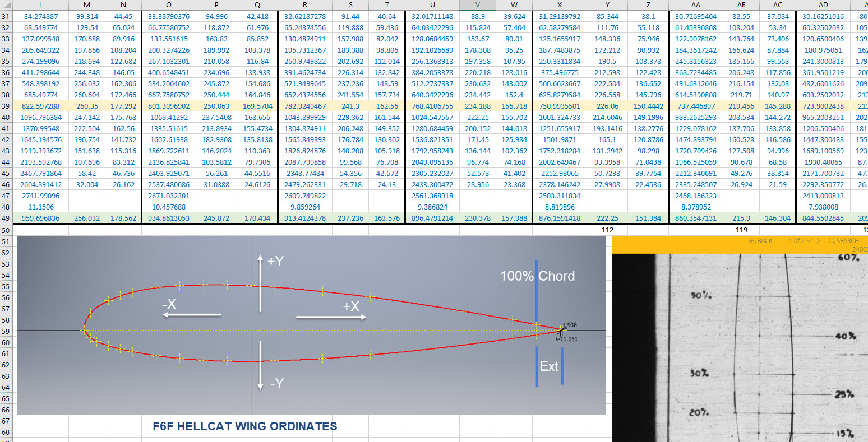Select green cell with value 959.696836

[41, 218]
